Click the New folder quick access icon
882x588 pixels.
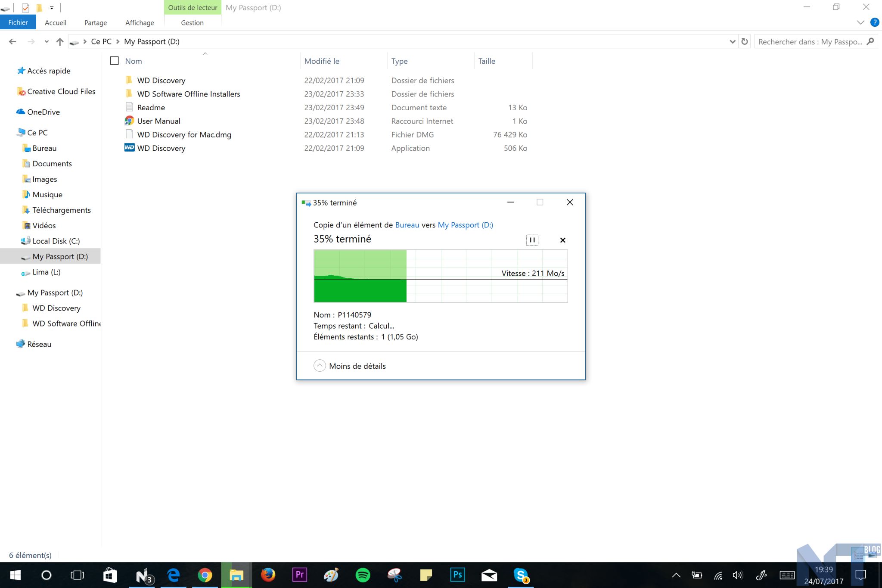point(39,8)
